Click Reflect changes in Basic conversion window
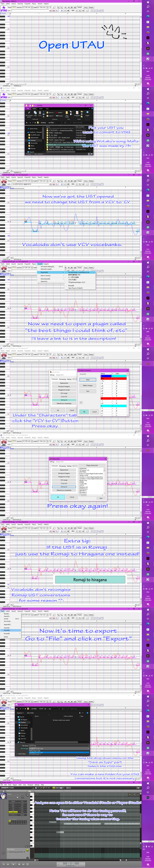The width and height of the screenshot is (154, 868). [x=87, y=385]
